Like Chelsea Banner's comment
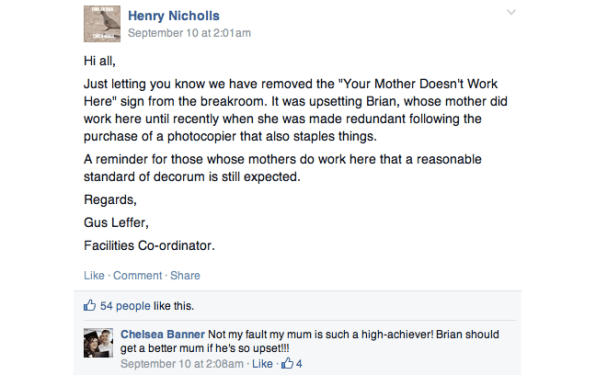This screenshot has width=596, height=375. (262, 364)
